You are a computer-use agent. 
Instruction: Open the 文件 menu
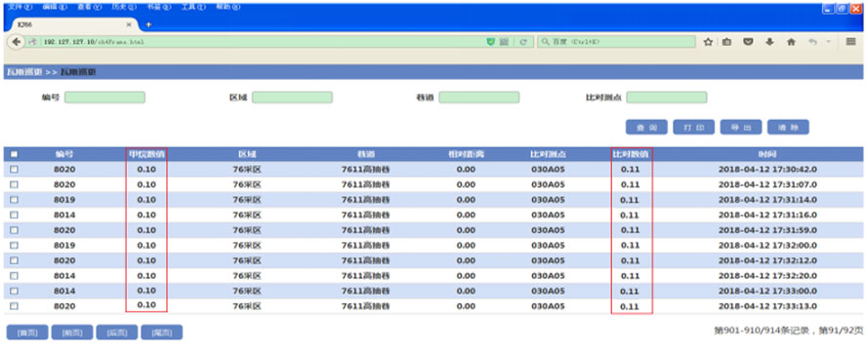(x=20, y=8)
